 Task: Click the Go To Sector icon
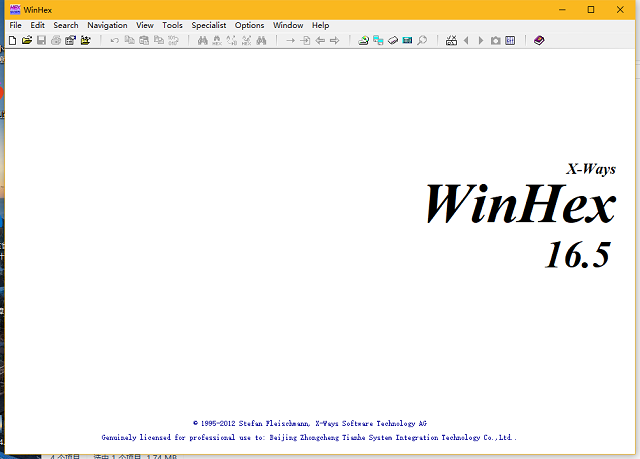(x=305, y=40)
